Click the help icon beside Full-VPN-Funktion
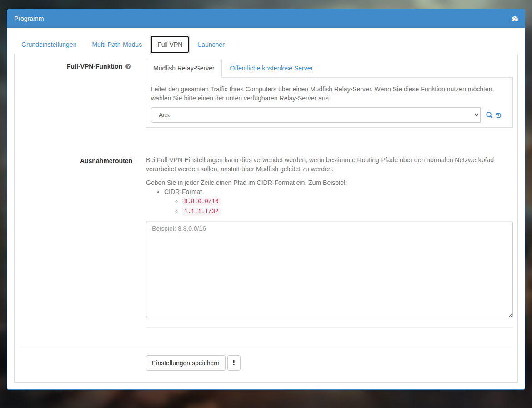This screenshot has width=532, height=408. [x=128, y=66]
